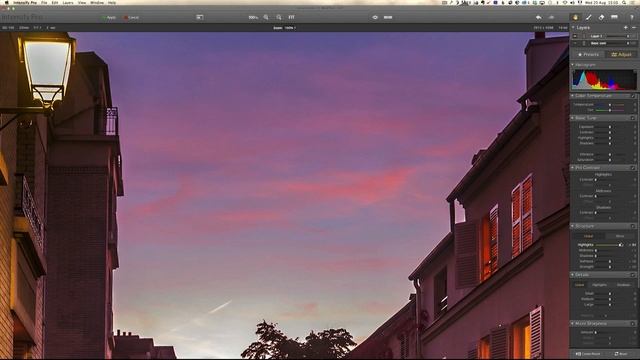Undo the last adjustment
Screen dimensions: 640x360
pyautogui.click(x=538, y=17)
